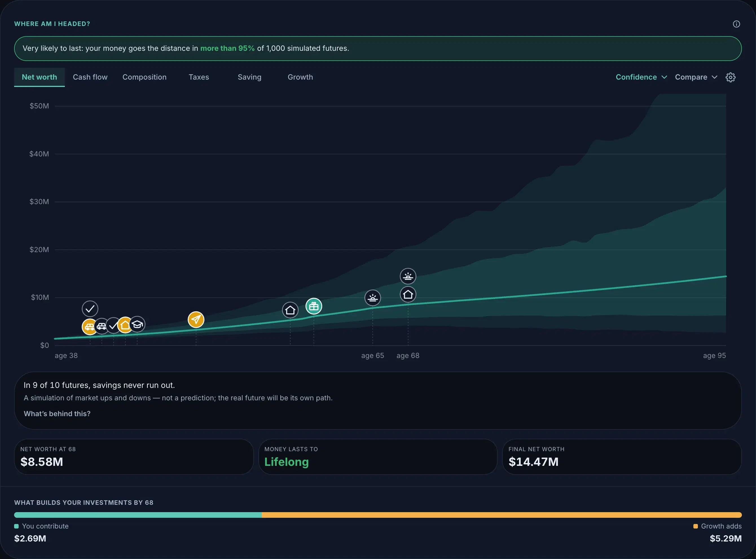Click the age 65 axis label
This screenshot has width=756, height=559.
coord(373,356)
